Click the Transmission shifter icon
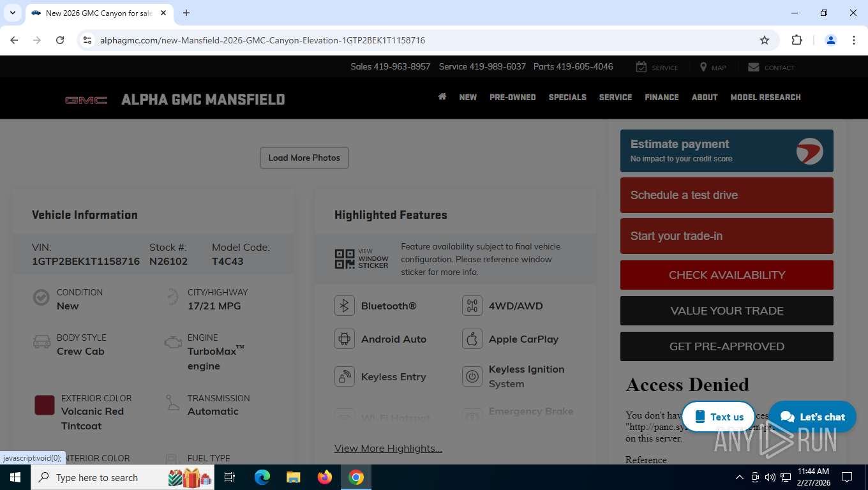Image resolution: width=868 pixels, height=490 pixels. [172, 403]
